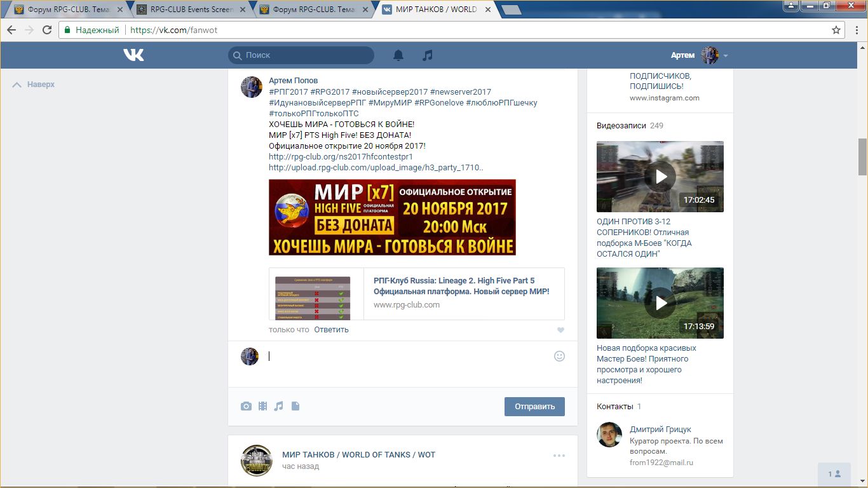Image resolution: width=868 pixels, height=488 pixels.
Task: Focus the VK search field (Поиск)
Action: click(x=301, y=55)
